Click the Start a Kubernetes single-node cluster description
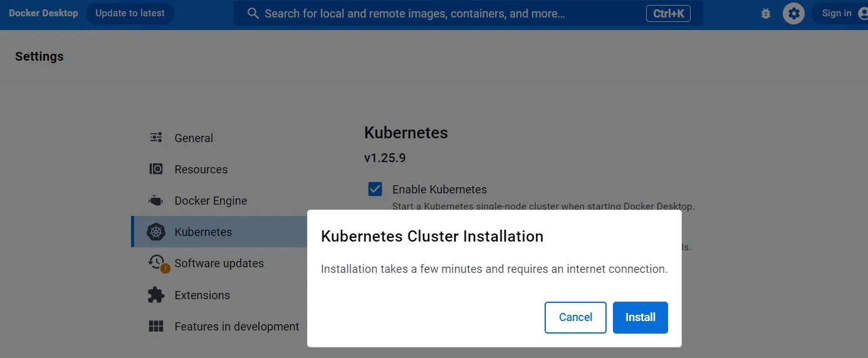The width and height of the screenshot is (868, 358). click(543, 206)
